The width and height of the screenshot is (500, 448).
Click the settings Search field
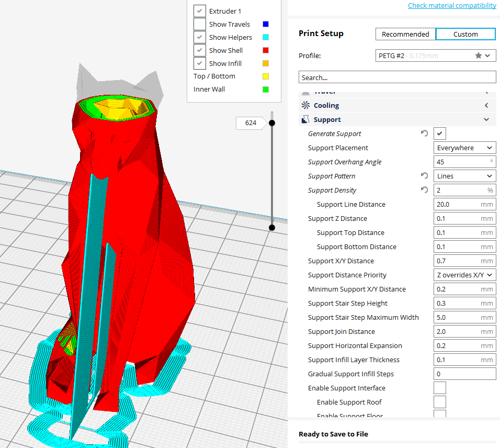pos(397,77)
